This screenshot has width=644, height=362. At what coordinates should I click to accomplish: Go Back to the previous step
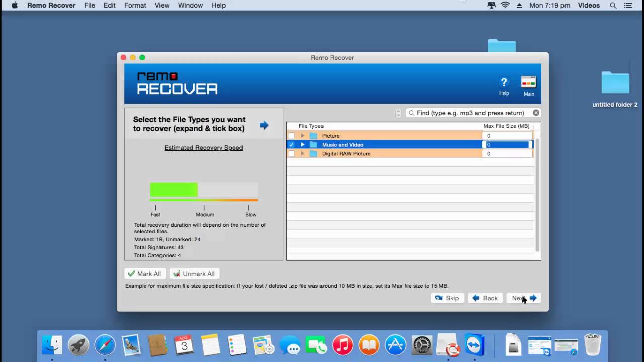(x=485, y=298)
